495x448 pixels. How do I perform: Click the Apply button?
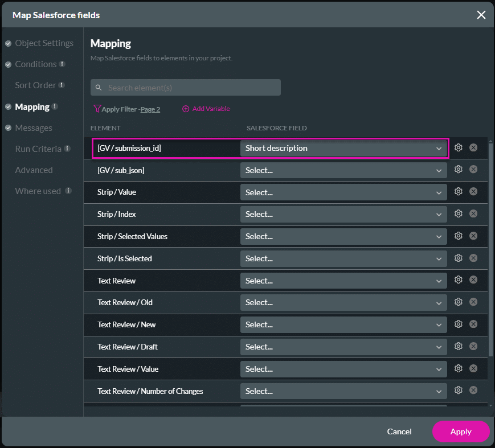pos(461,431)
